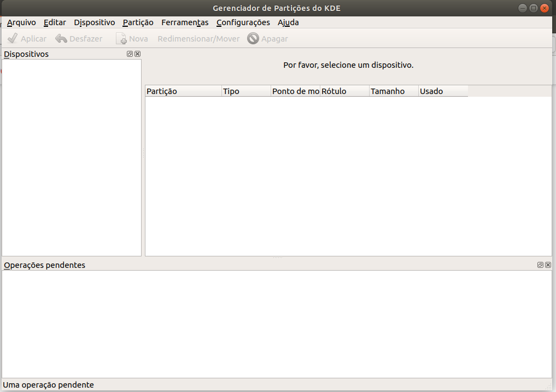Open the Dispositivo menu
The image size is (556, 392).
pyautogui.click(x=95, y=22)
